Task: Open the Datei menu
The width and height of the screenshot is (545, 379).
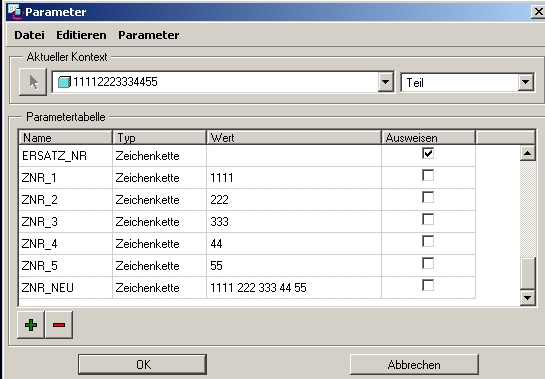Action: pos(30,35)
